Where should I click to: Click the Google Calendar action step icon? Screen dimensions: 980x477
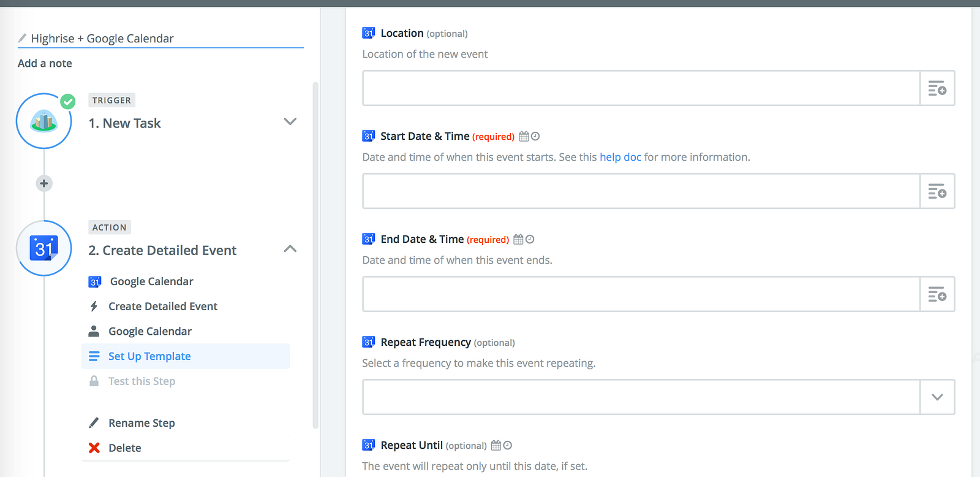44,248
